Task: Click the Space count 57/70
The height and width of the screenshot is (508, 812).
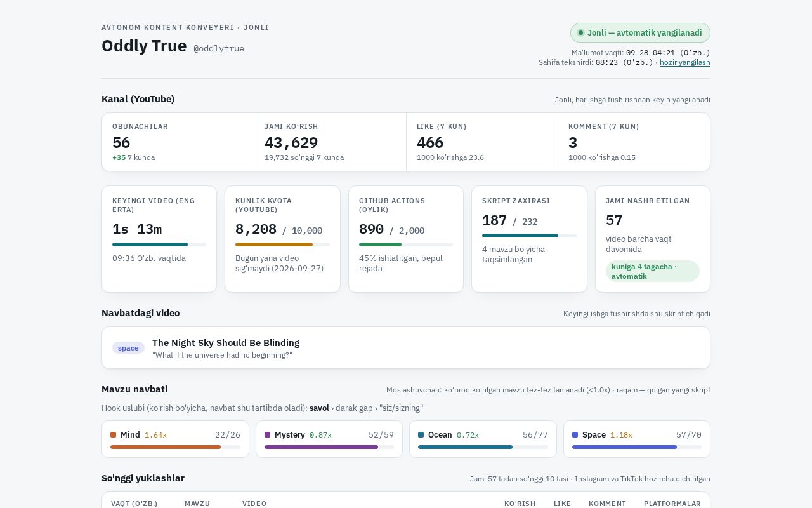Action: [689, 435]
